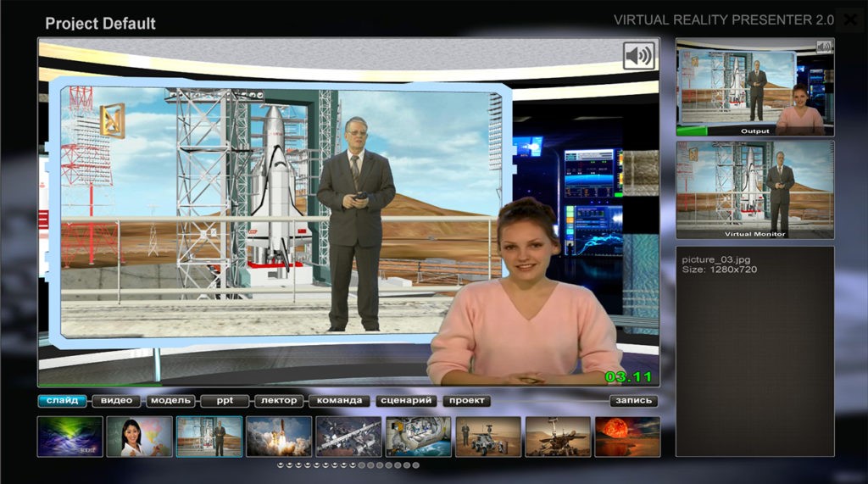Click the first page dot under thumbnails
Image resolution: width=868 pixels, height=484 pixels.
click(281, 465)
